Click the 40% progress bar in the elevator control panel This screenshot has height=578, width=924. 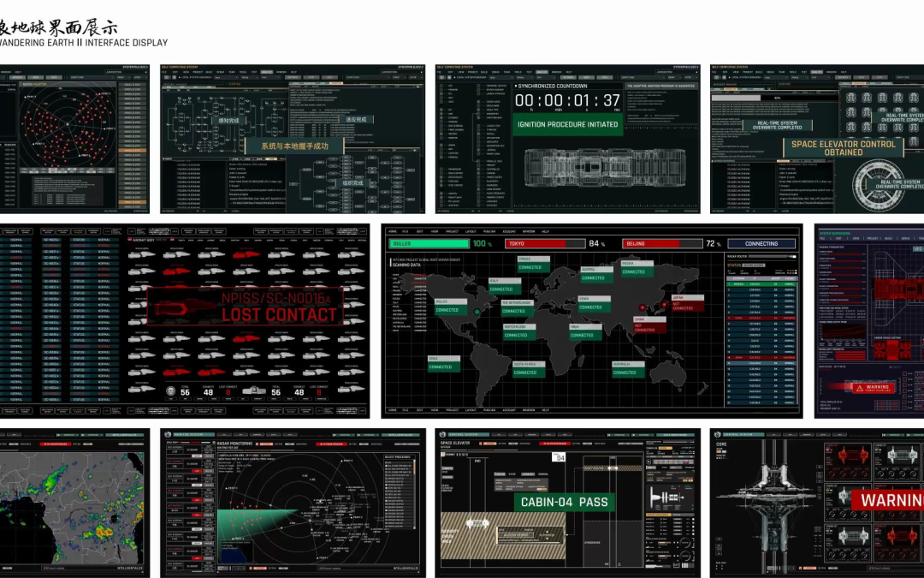point(775,98)
